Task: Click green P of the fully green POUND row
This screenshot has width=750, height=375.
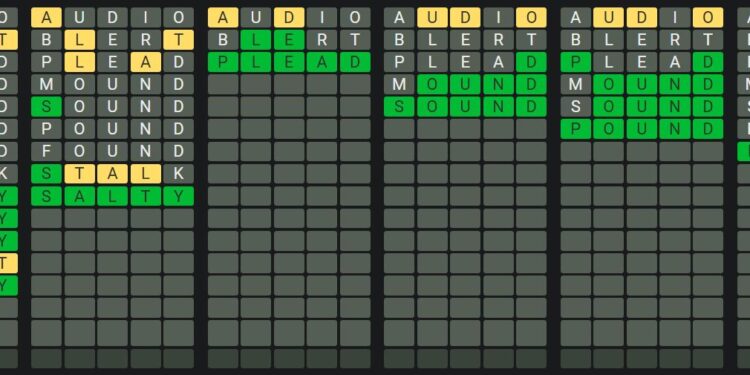Action: (x=575, y=130)
